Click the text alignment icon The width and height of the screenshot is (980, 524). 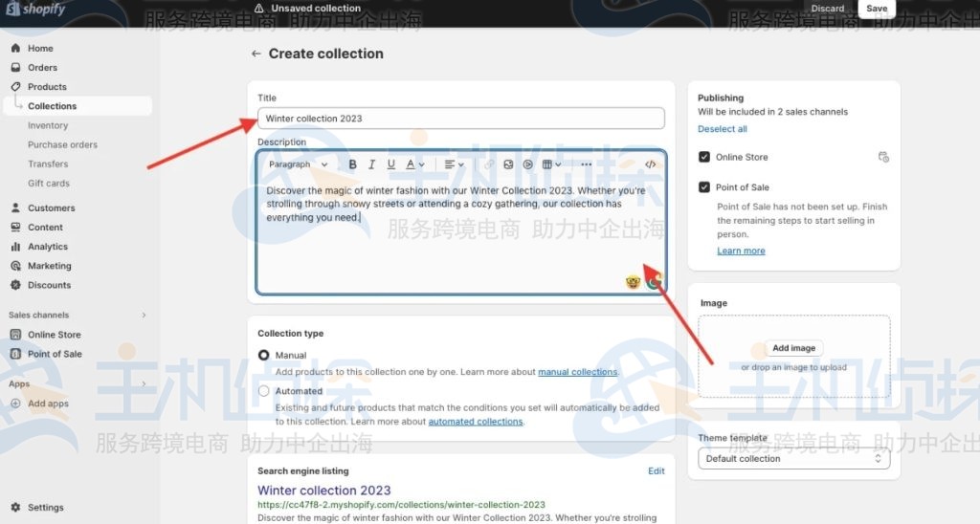pyautogui.click(x=450, y=164)
